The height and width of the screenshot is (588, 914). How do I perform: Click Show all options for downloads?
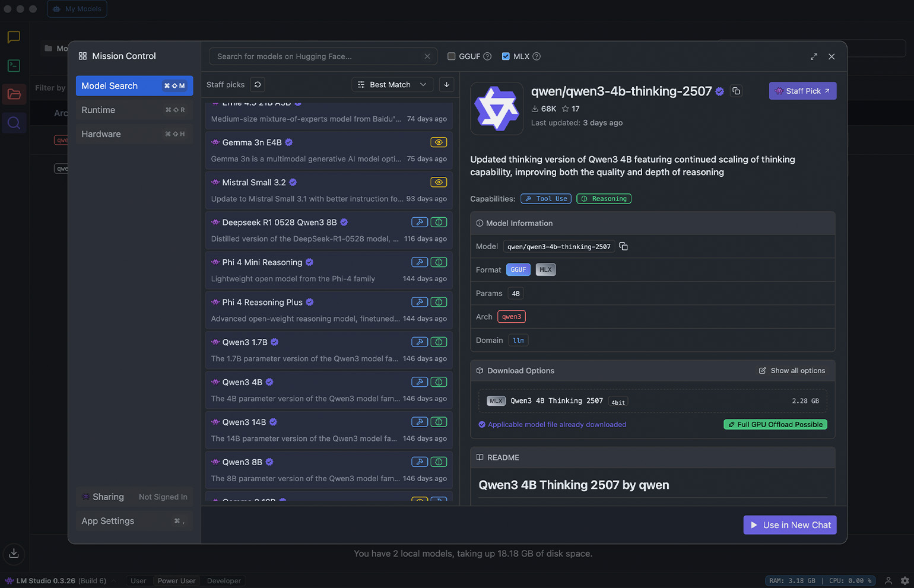pos(792,371)
